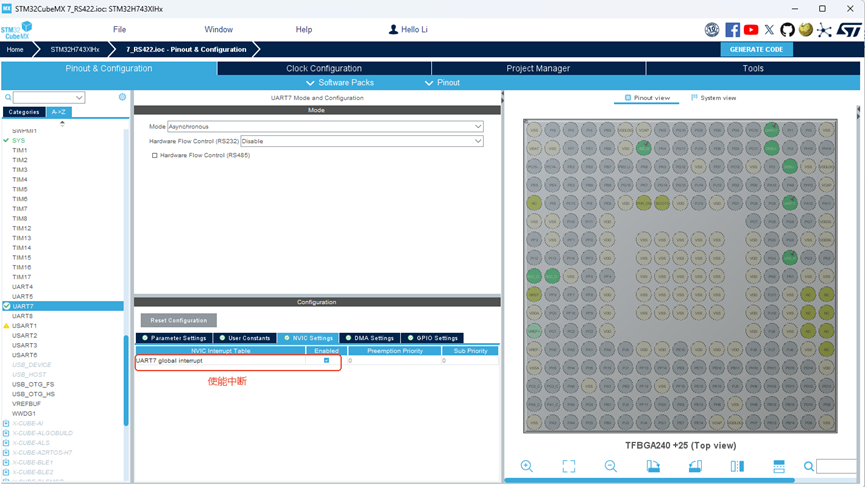This screenshot has width=865, height=487.
Task: Select the Categories tab
Action: [24, 112]
